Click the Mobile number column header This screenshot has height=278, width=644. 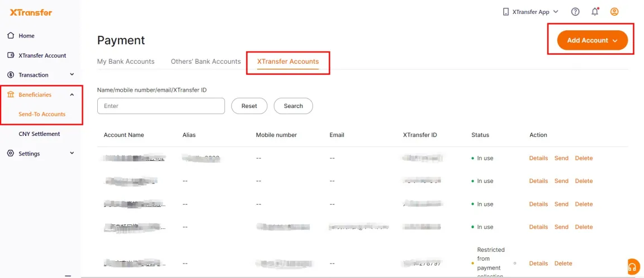click(x=276, y=135)
